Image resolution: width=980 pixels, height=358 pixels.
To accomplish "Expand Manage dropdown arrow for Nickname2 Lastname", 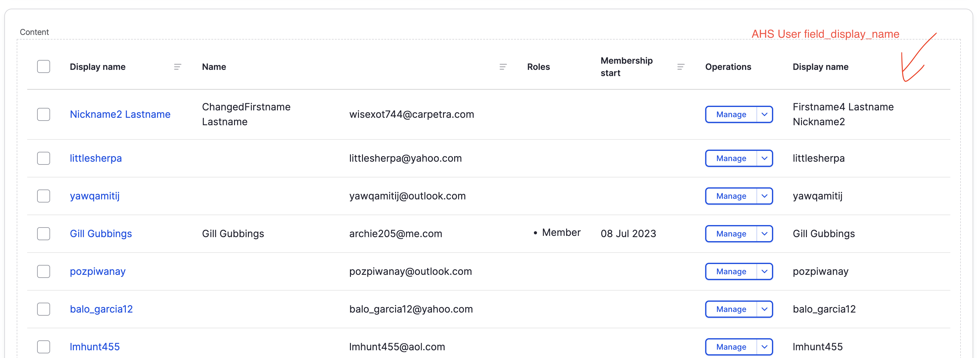I will pos(764,114).
